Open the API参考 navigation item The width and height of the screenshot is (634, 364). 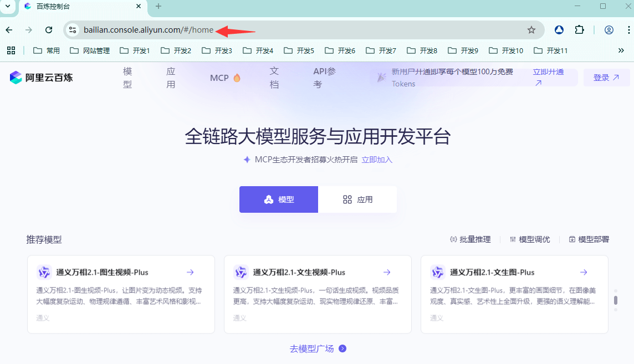coord(325,78)
